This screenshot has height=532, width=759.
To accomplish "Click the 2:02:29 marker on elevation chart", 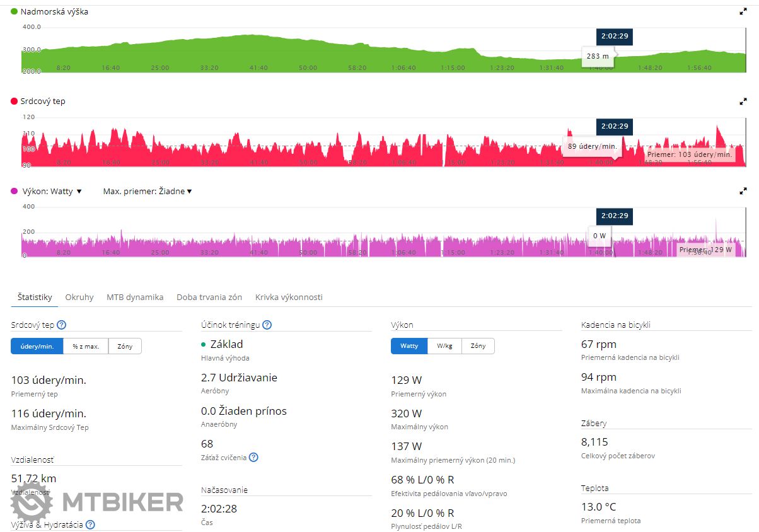I will pyautogui.click(x=615, y=37).
